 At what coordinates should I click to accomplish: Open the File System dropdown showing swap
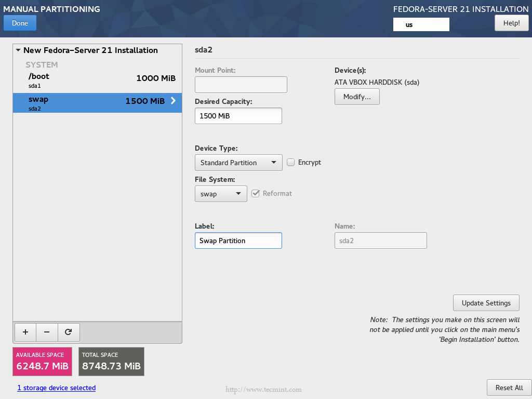[221, 194]
